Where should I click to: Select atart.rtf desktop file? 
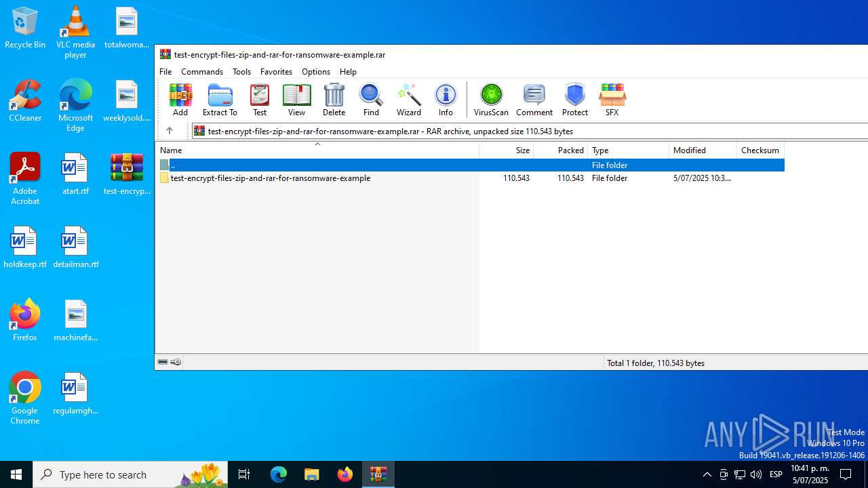pyautogui.click(x=75, y=174)
